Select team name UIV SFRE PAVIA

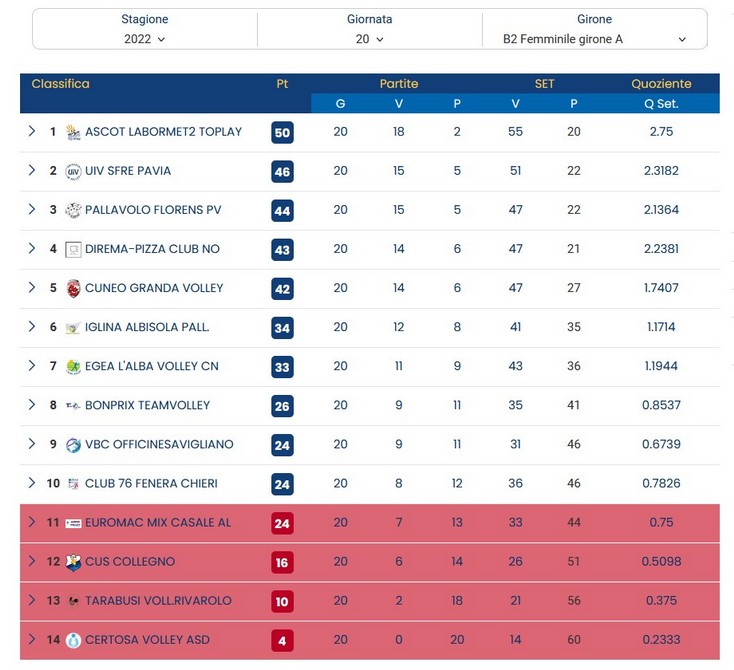(x=128, y=170)
